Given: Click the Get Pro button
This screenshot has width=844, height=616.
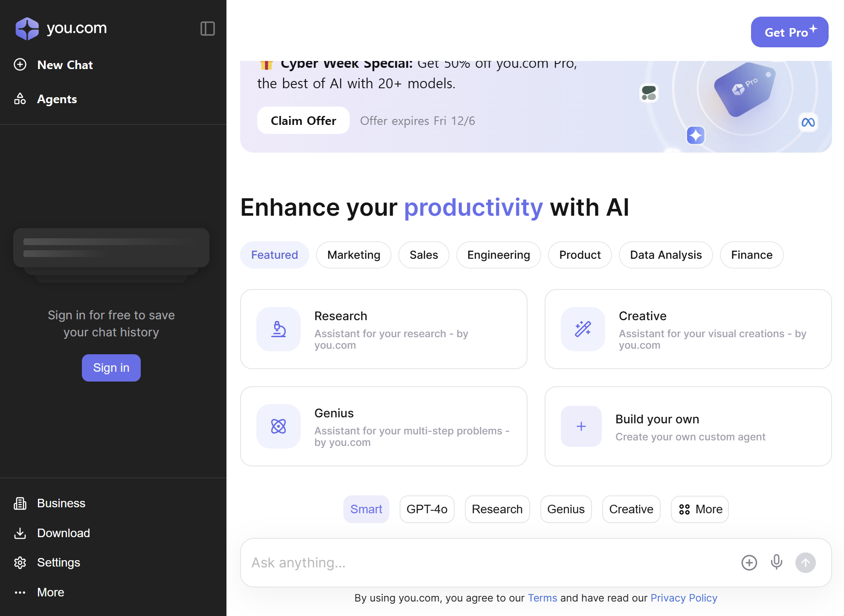Looking at the screenshot, I should point(790,32).
